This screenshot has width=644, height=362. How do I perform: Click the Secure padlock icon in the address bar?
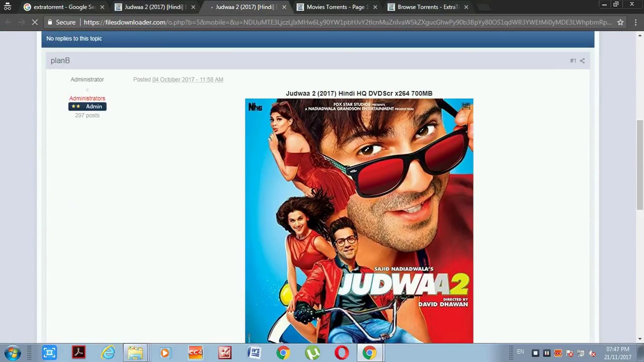point(50,22)
